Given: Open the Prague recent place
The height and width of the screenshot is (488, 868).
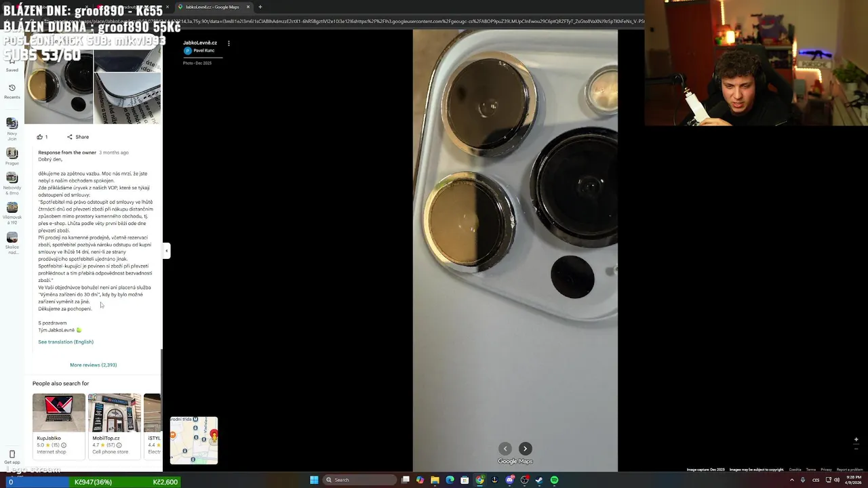Looking at the screenshot, I should (x=12, y=157).
